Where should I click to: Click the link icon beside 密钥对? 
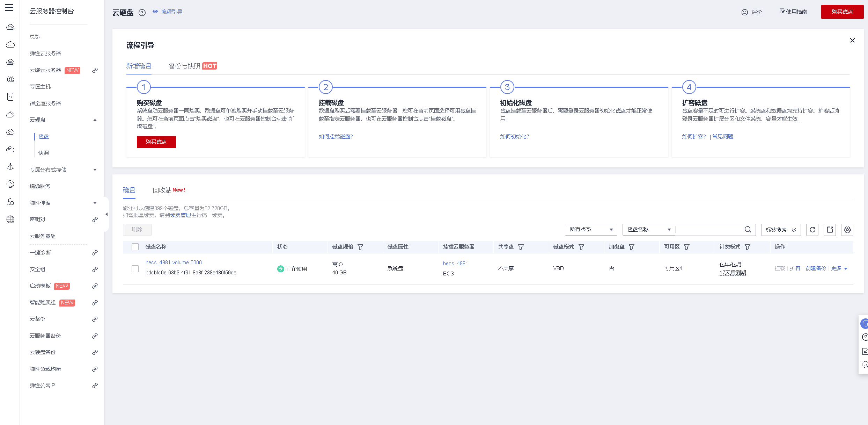coord(95,219)
